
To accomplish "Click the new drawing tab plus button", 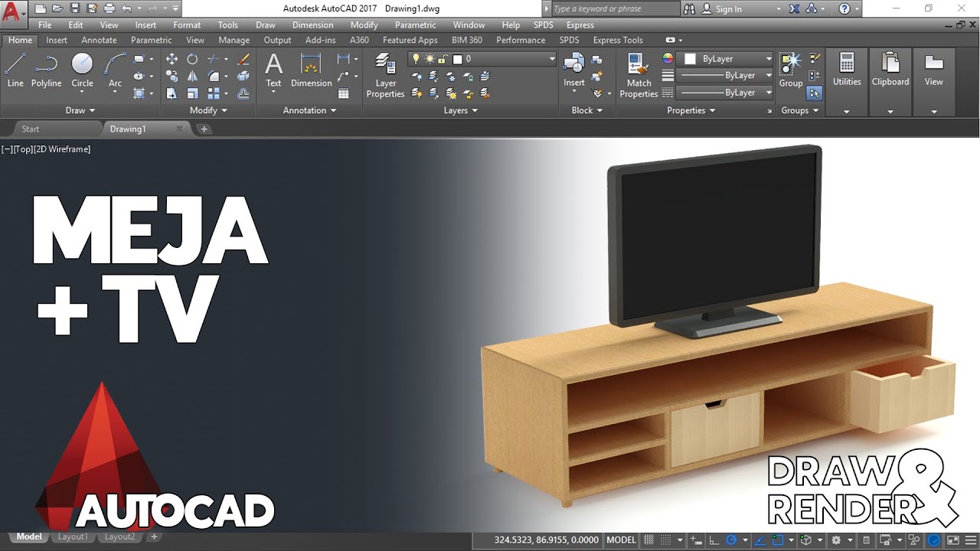I will pos(204,129).
